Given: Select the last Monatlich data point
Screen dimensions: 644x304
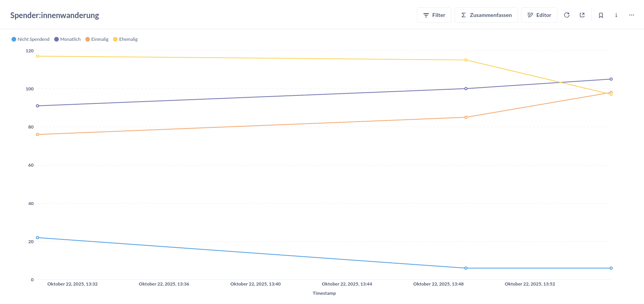Looking at the screenshot, I should [612, 79].
